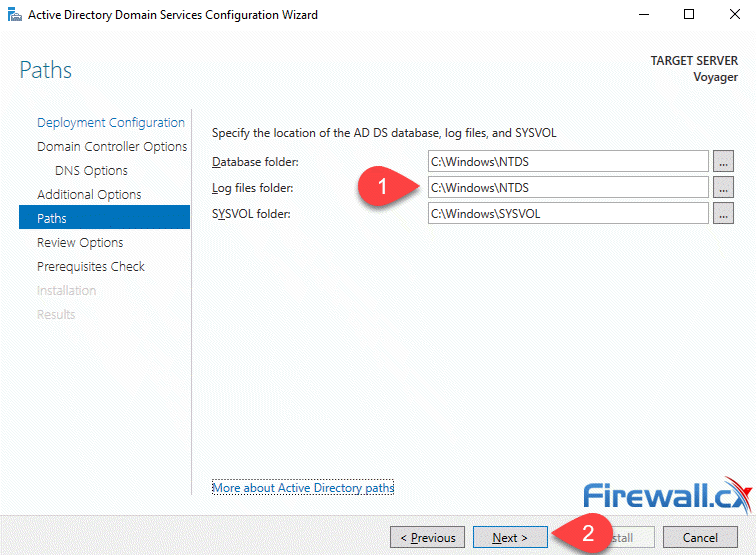Open the Deployment Configuration step

(111, 122)
